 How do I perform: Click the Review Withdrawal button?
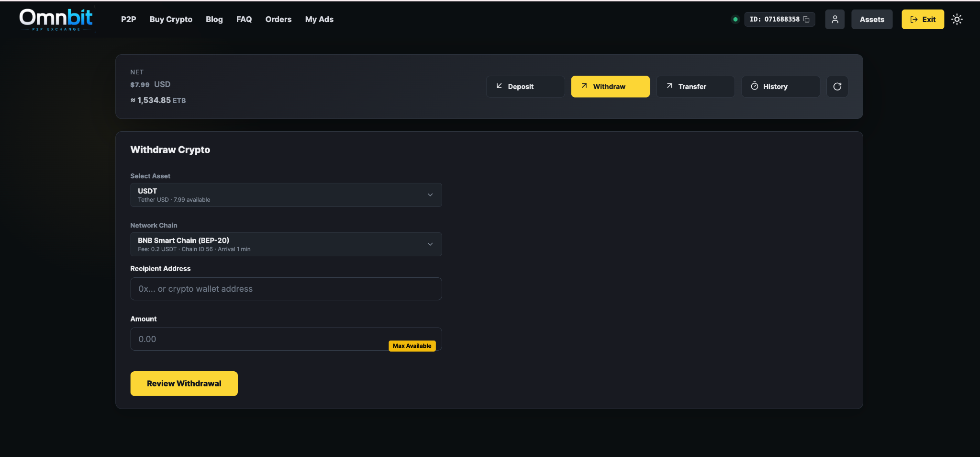(x=184, y=384)
